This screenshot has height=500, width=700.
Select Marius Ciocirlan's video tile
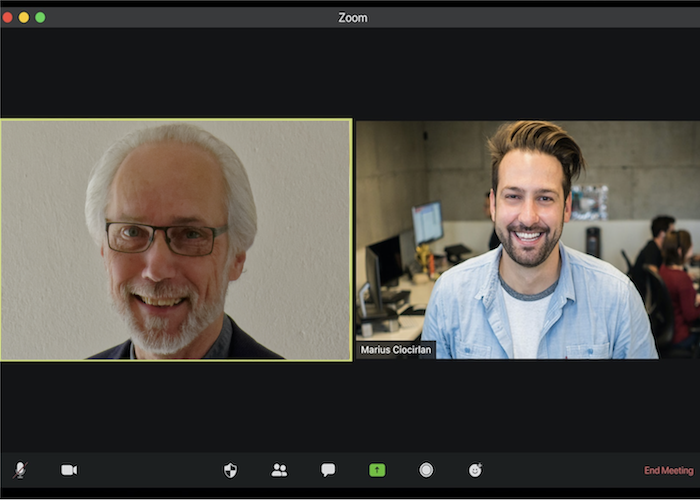click(528, 240)
